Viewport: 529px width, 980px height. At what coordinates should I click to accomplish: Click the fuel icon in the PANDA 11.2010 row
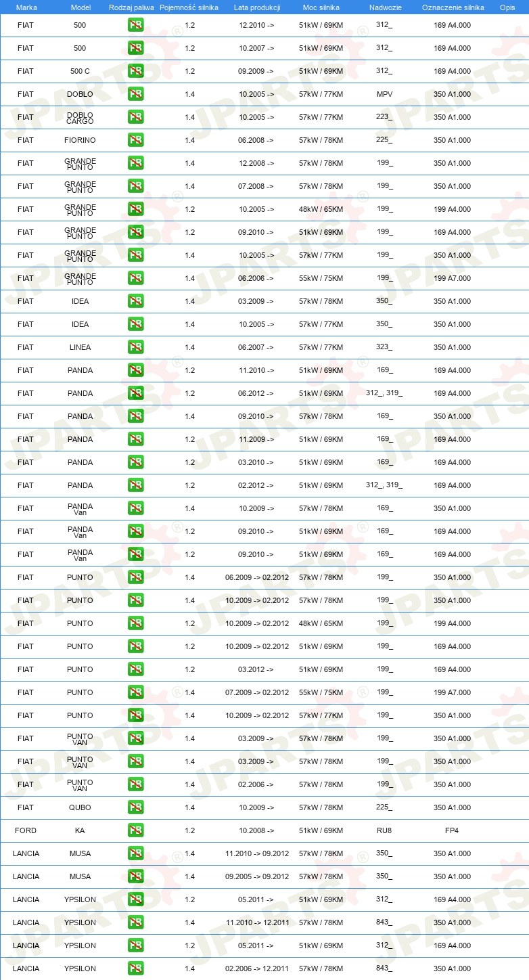pos(135,370)
